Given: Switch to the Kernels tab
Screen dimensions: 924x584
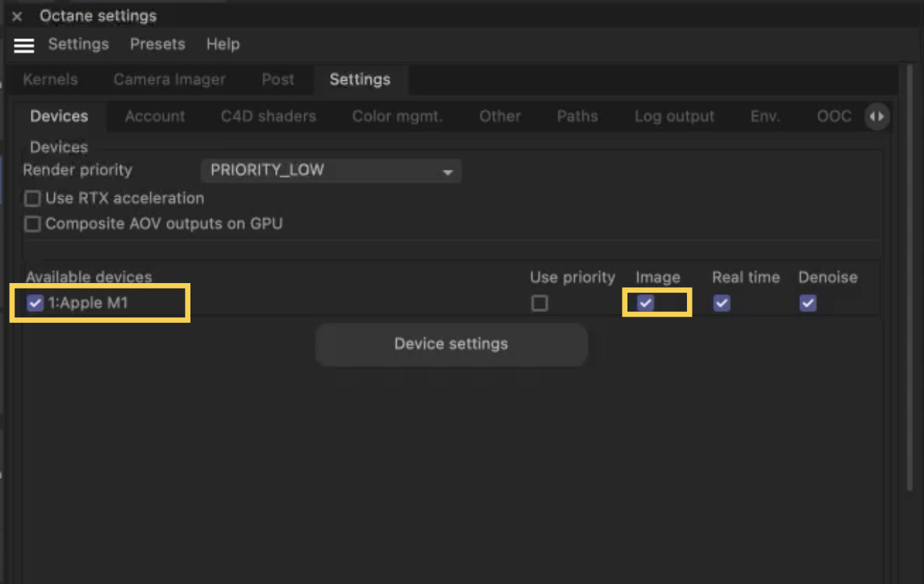Looking at the screenshot, I should pyautogui.click(x=50, y=80).
